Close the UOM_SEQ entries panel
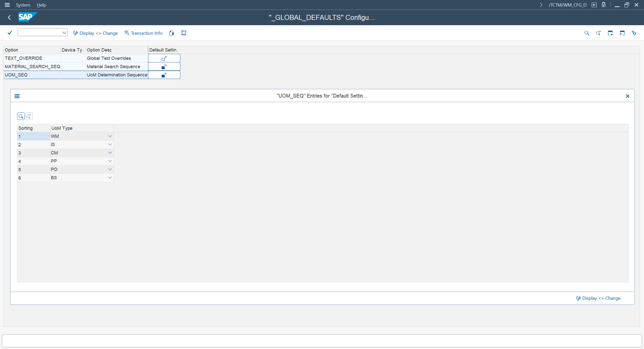Image resolution: width=644 pixels, height=349 pixels. pyautogui.click(x=627, y=96)
